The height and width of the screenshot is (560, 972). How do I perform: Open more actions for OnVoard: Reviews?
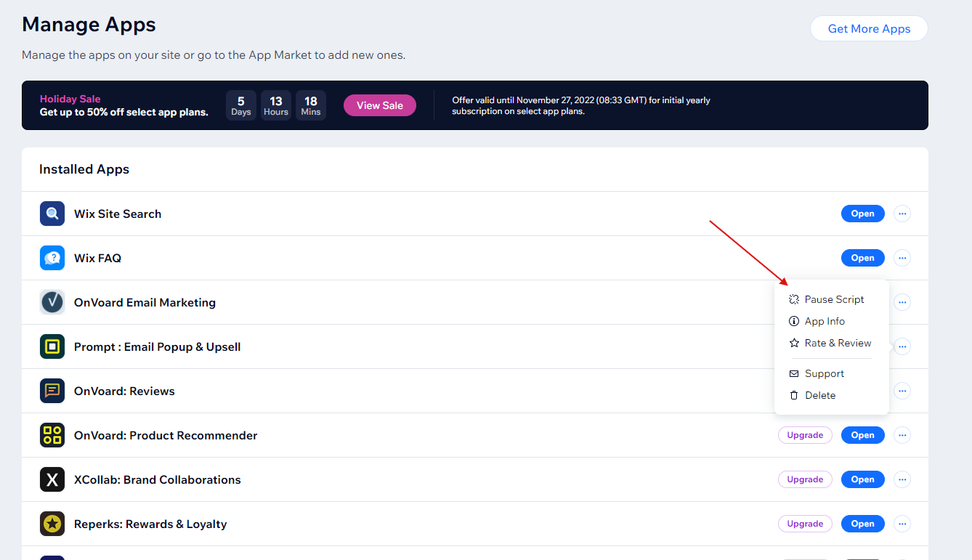(x=902, y=391)
